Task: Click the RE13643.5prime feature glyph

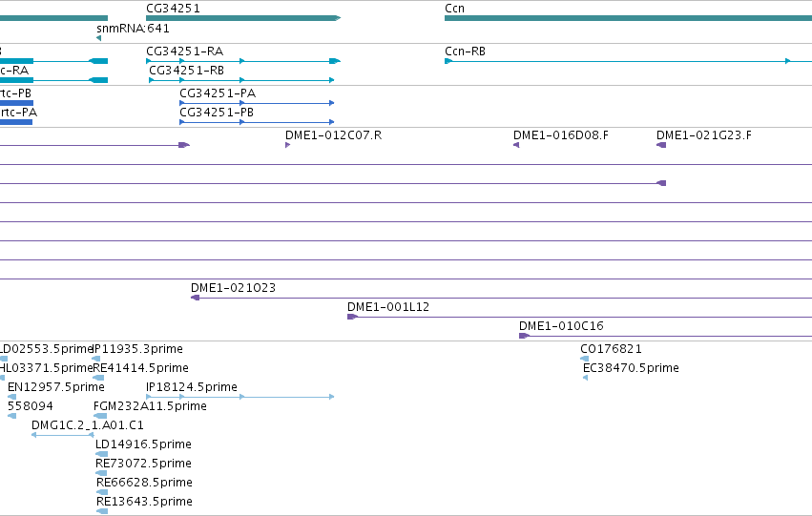Action: point(102,511)
